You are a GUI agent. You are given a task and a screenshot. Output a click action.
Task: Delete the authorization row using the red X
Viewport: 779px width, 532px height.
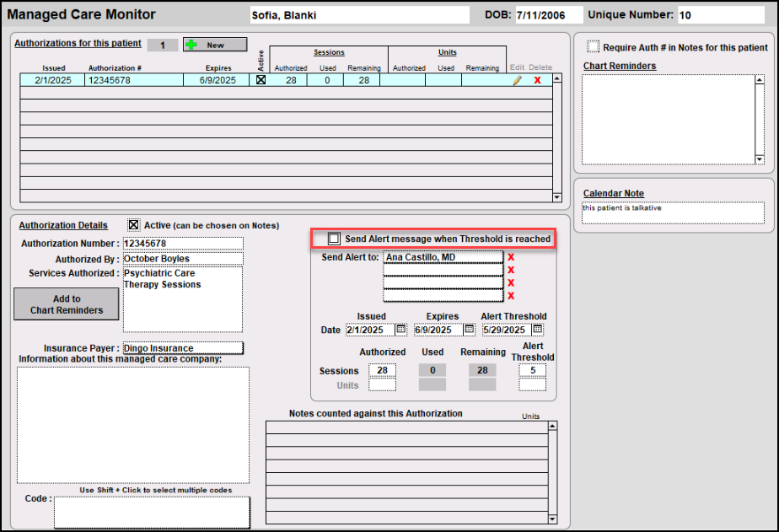(538, 80)
